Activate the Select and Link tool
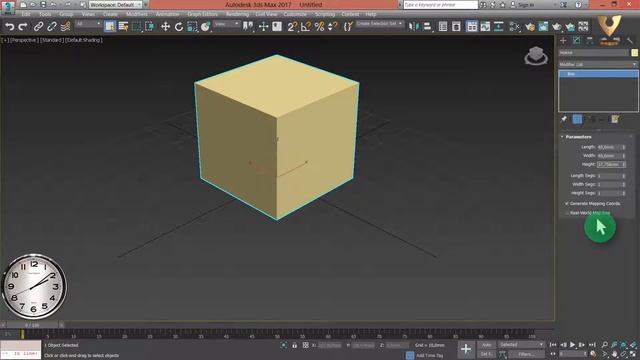This screenshot has width=640, height=360. click(x=38, y=27)
